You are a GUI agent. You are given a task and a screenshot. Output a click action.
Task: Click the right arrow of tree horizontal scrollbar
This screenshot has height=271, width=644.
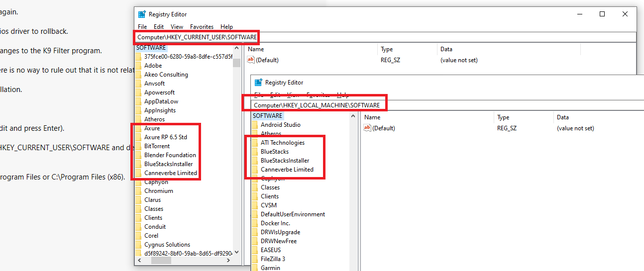[228, 260]
